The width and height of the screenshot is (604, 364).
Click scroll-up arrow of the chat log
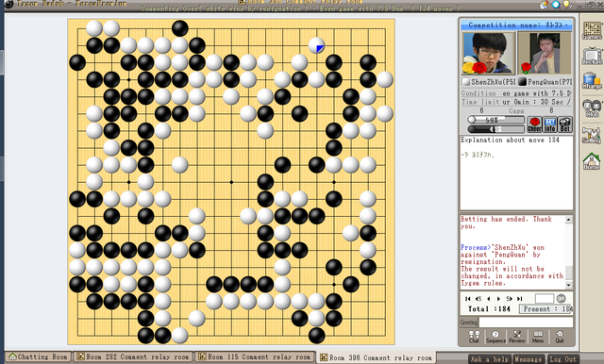click(568, 220)
